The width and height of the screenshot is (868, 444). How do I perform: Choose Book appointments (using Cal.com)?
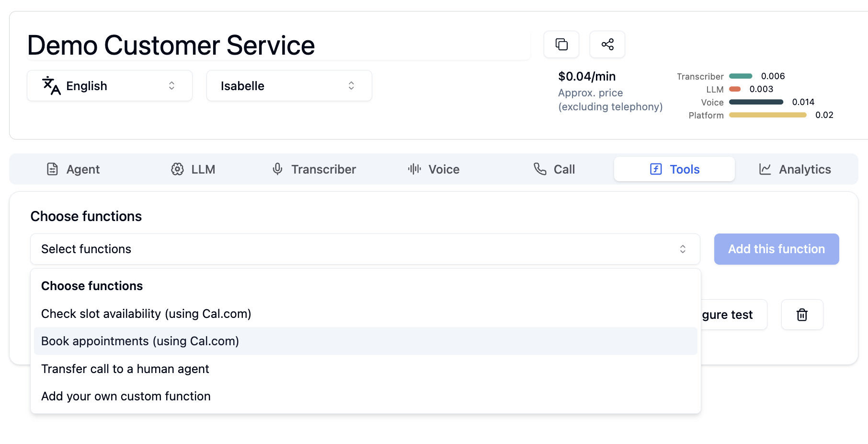coord(365,341)
